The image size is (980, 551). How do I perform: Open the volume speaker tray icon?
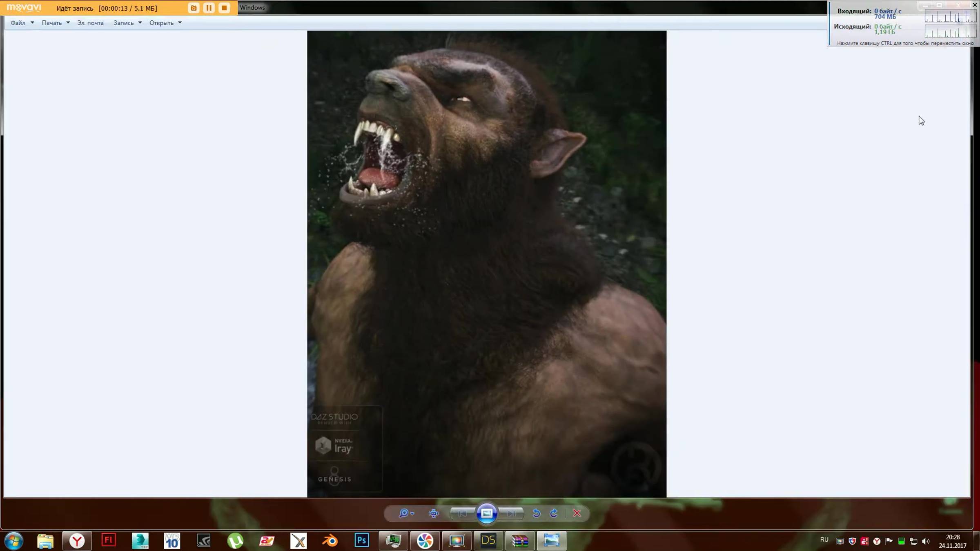pyautogui.click(x=926, y=541)
